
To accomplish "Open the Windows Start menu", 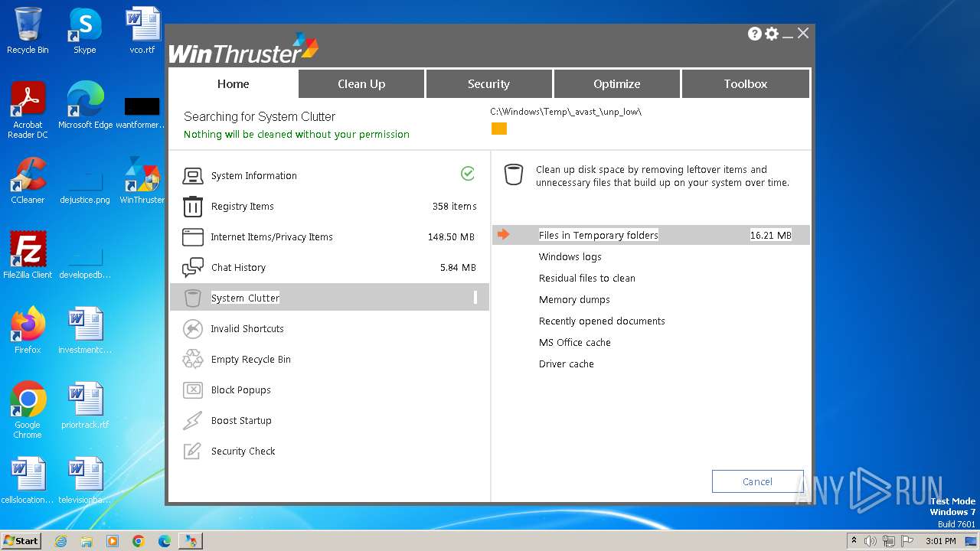I will tap(21, 541).
